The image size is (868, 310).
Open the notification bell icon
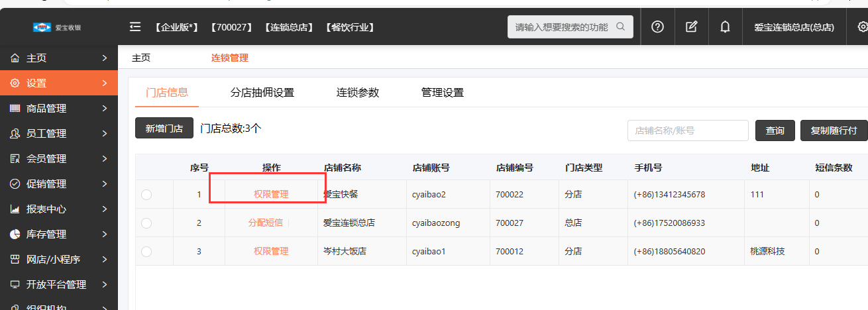(726, 27)
